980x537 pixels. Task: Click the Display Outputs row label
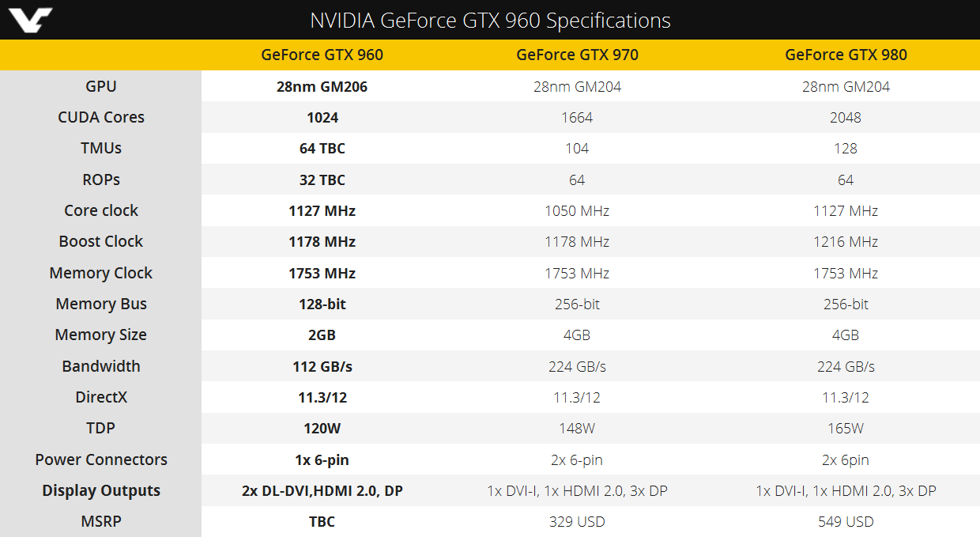pos(101,490)
